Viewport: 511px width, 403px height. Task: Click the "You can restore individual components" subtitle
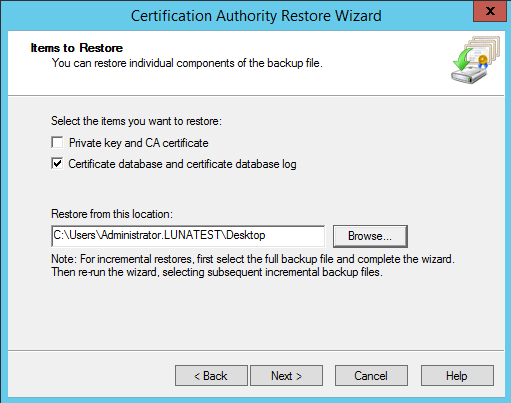click(x=187, y=63)
